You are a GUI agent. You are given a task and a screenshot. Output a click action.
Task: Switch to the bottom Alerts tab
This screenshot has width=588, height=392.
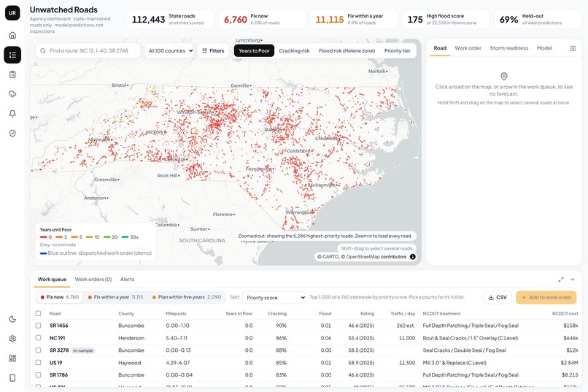click(127, 280)
